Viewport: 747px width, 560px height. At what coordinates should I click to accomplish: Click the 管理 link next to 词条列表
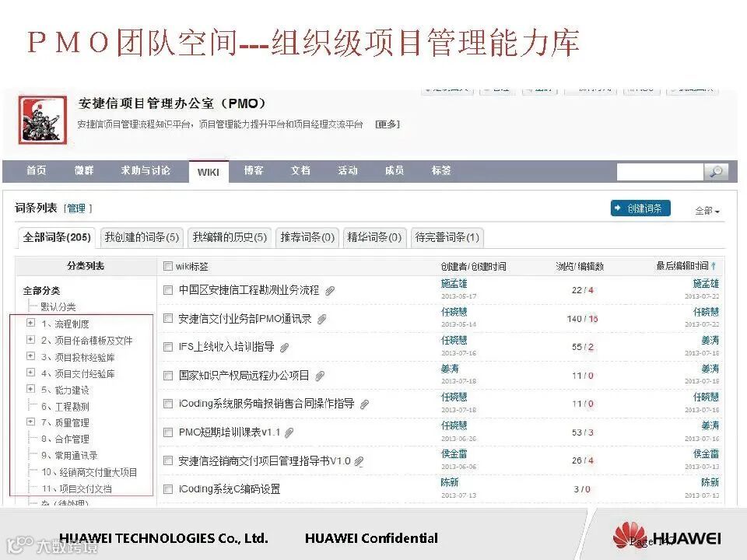click(x=76, y=208)
